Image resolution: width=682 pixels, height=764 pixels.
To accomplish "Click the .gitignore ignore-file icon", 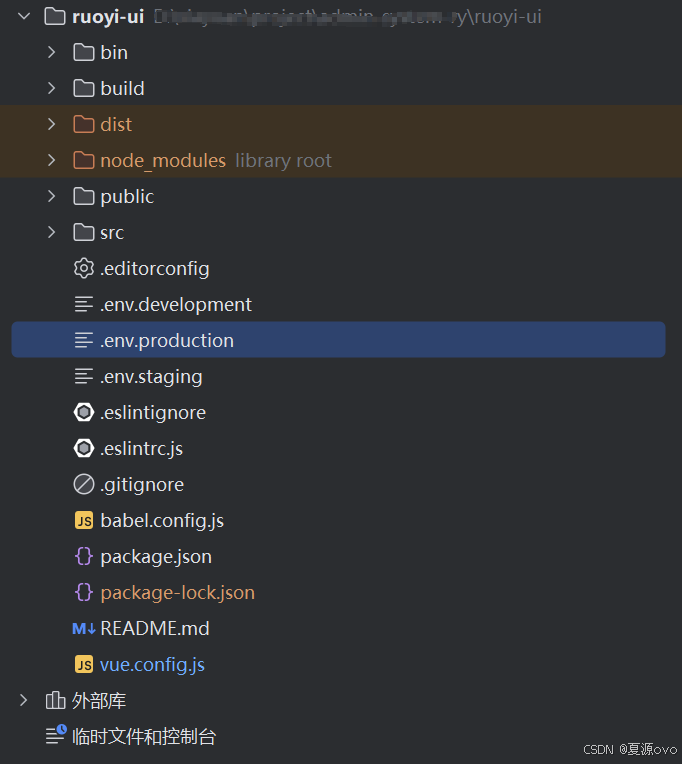I will pyautogui.click(x=84, y=485).
